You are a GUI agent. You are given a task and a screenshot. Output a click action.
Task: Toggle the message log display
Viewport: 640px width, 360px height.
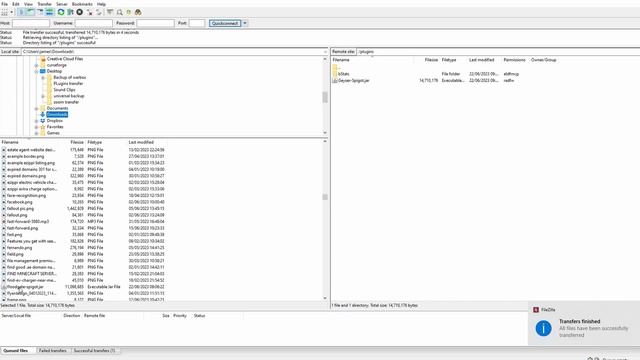point(22,12)
